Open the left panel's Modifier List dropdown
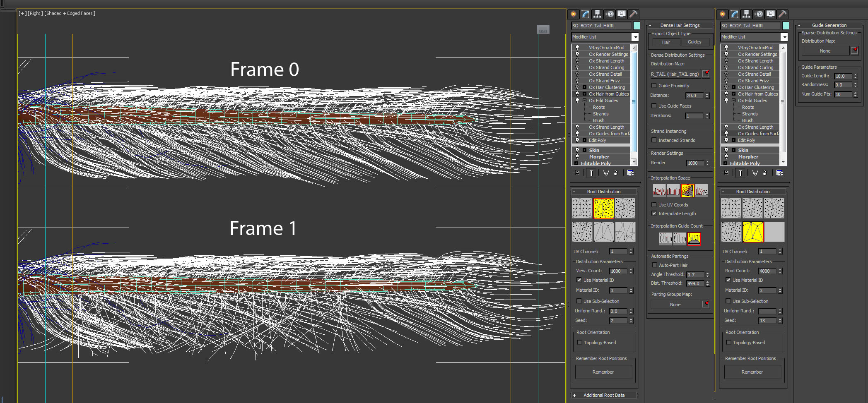The image size is (868, 403). pyautogui.click(x=635, y=37)
